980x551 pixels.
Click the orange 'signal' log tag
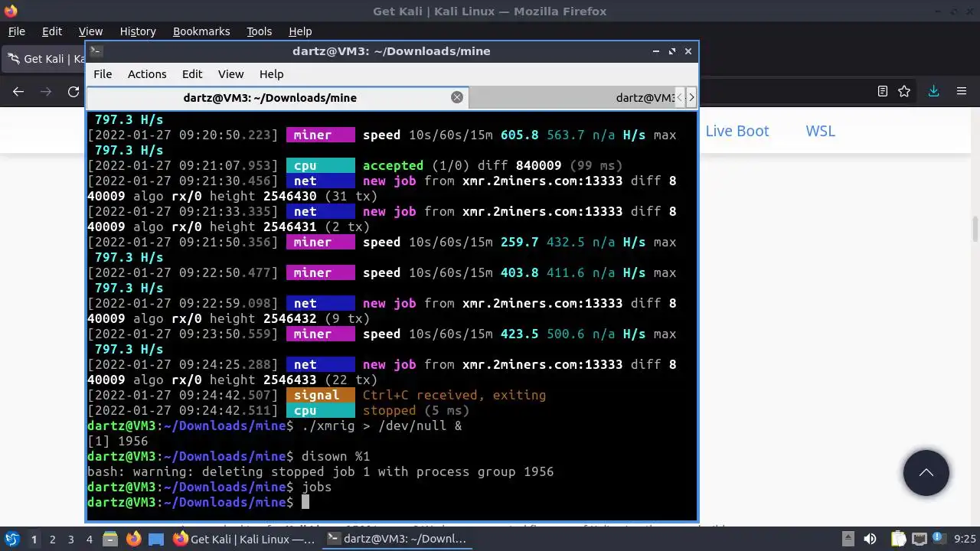pyautogui.click(x=320, y=395)
